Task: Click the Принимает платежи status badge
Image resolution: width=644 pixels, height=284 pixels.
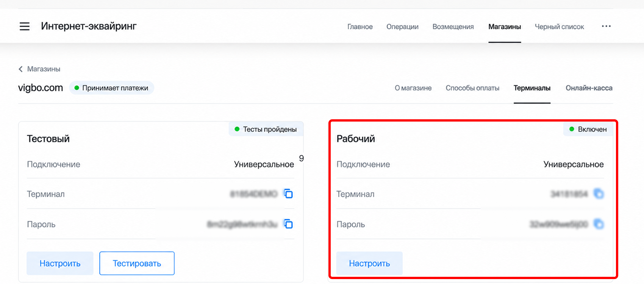Action: pyautogui.click(x=111, y=88)
